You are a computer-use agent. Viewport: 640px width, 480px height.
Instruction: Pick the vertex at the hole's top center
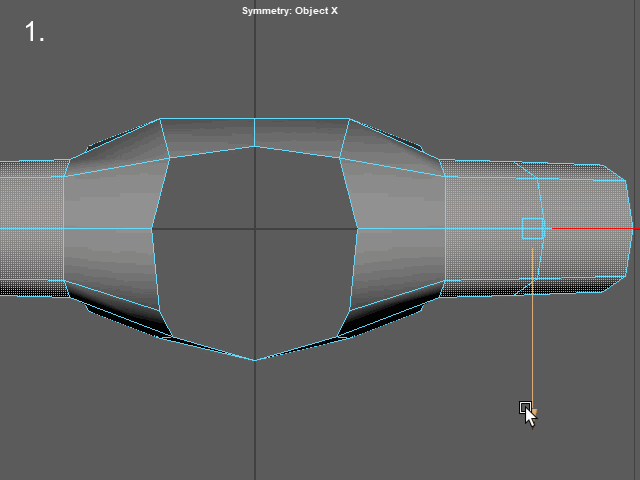pos(255,147)
